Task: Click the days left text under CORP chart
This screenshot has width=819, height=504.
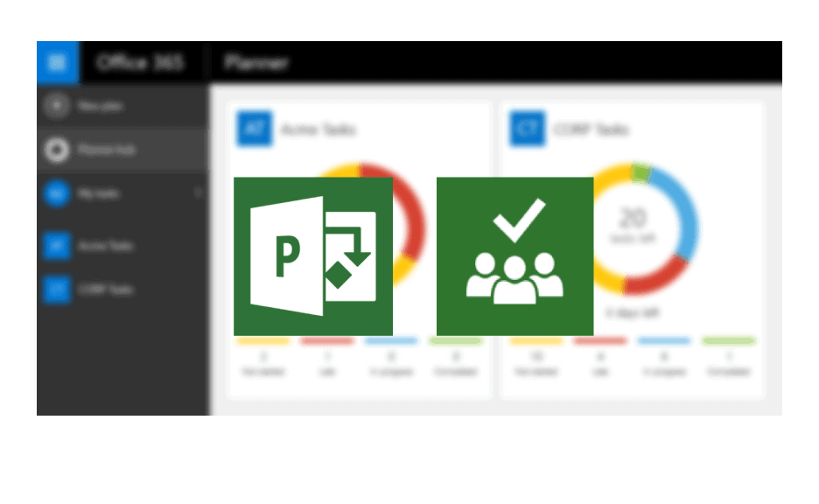Action: click(633, 313)
